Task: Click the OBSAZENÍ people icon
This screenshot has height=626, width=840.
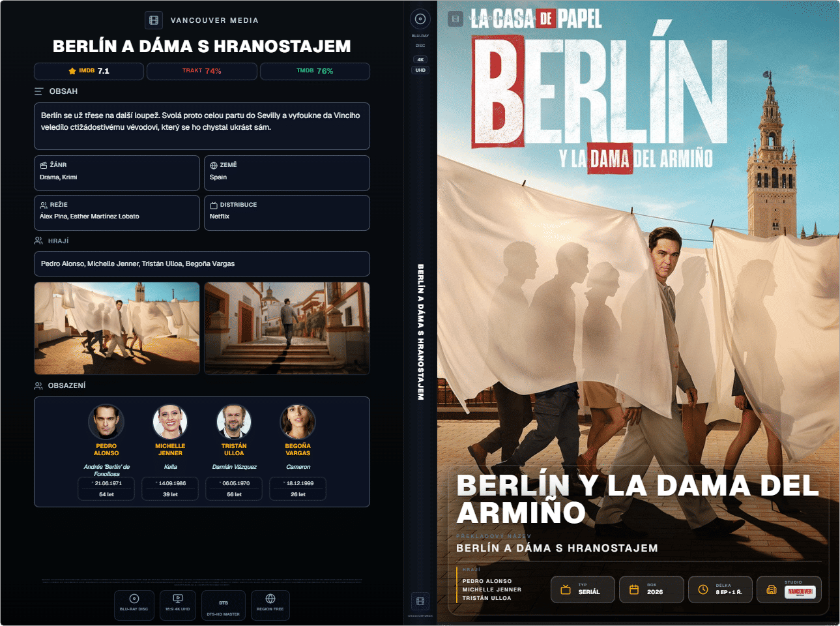Action: 38,385
